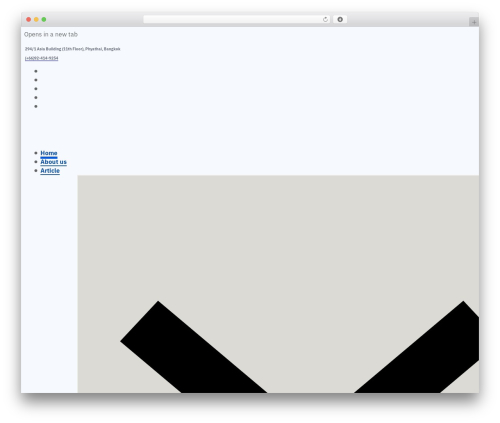Image resolution: width=500 pixels, height=423 pixels.
Task: Open the Article link
Action: click(50, 171)
